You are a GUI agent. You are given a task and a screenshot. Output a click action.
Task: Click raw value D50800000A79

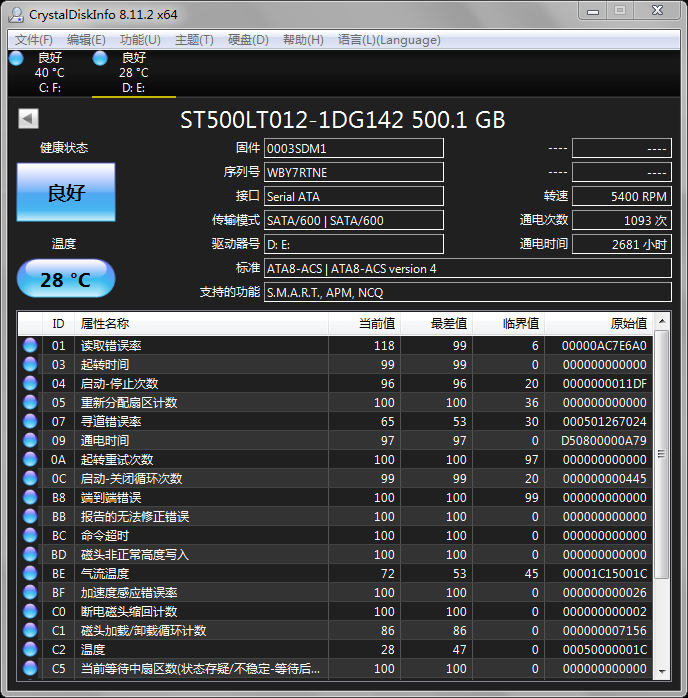604,440
